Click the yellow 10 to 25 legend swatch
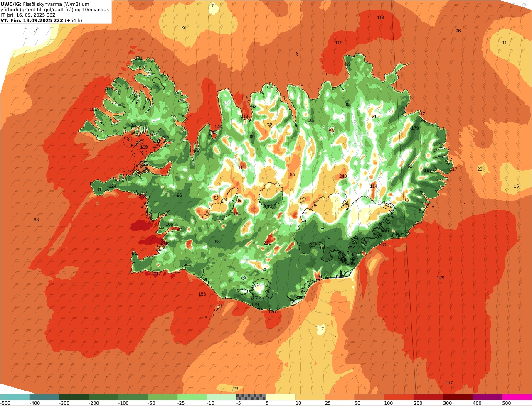Image resolution: width=532 pixels, height=406 pixels. point(310,397)
